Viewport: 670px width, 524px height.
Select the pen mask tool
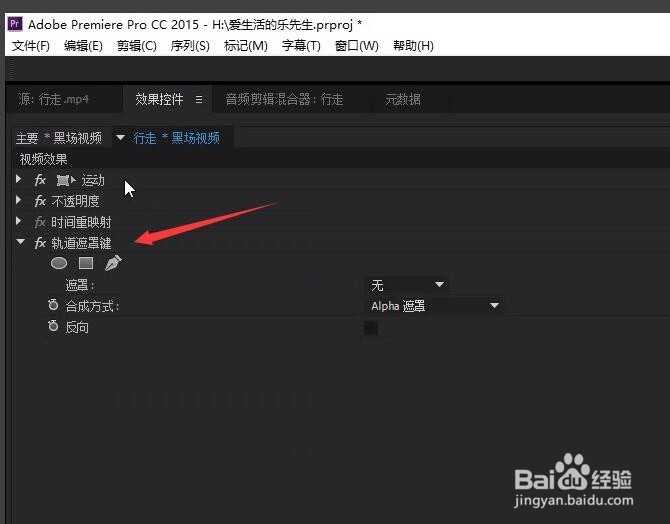[113, 263]
